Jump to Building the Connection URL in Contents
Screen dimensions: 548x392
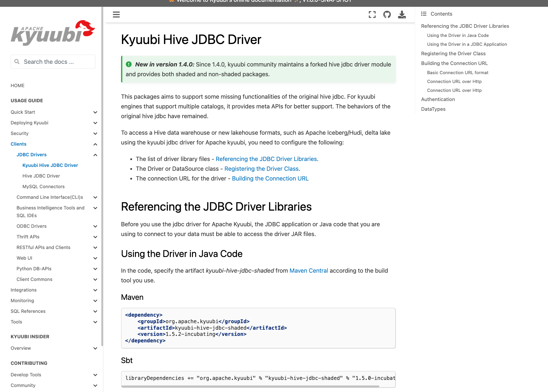tap(454, 63)
